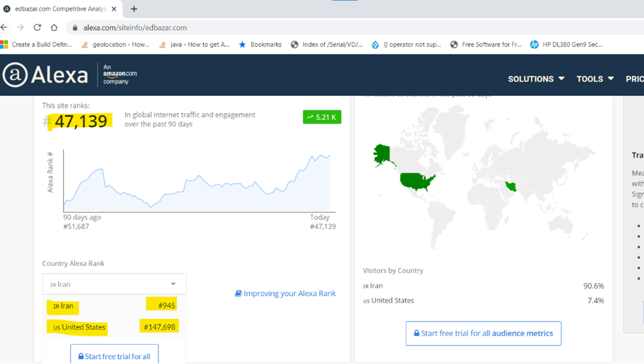Open the TOOLS dropdown menu
Image resolution: width=644 pixels, height=364 pixels.
595,79
